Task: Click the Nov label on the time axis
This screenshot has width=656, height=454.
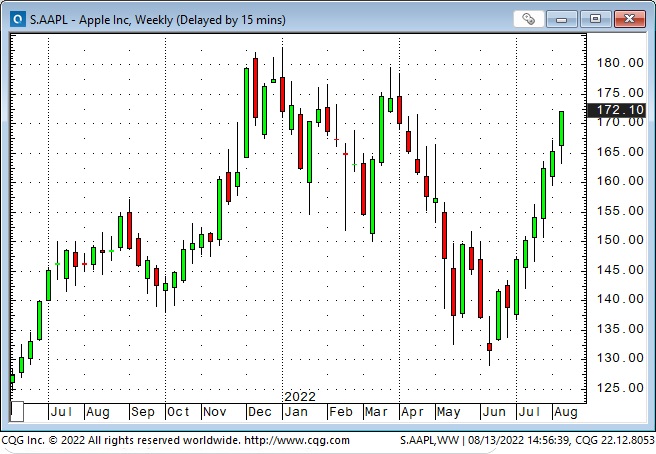Action: click(x=214, y=412)
